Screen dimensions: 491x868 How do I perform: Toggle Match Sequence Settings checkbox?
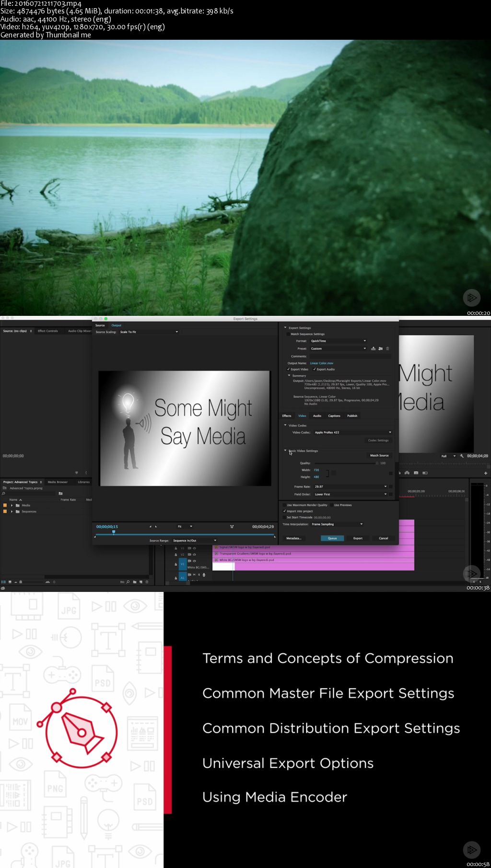288,334
